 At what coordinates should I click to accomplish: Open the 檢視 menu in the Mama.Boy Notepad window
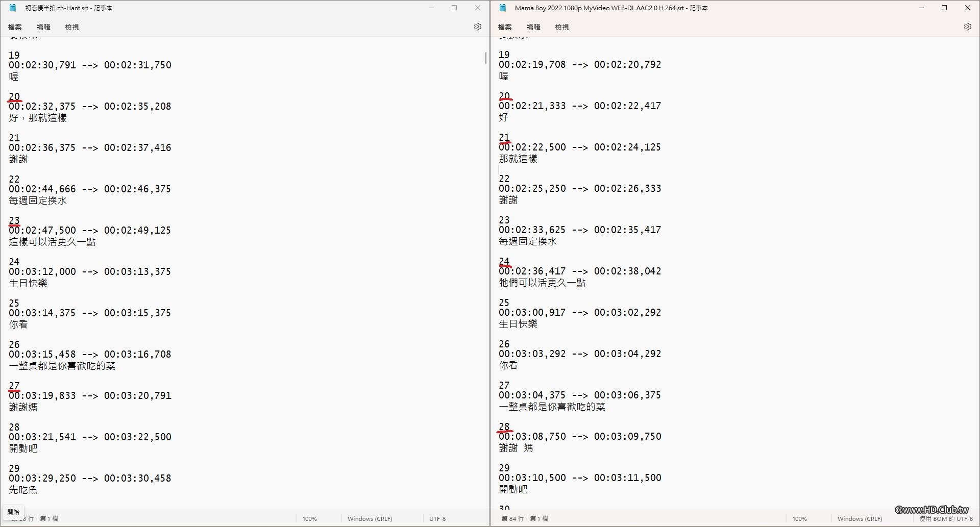pos(562,27)
